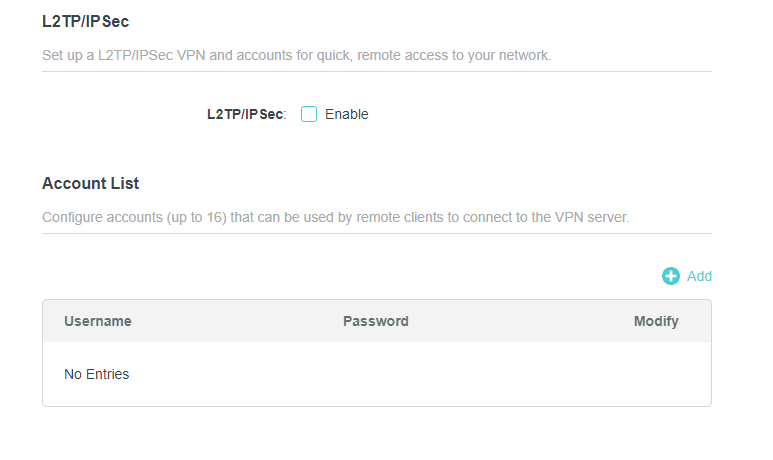This screenshot has width=773, height=460.
Task: Click the Username column header
Action: 98,321
